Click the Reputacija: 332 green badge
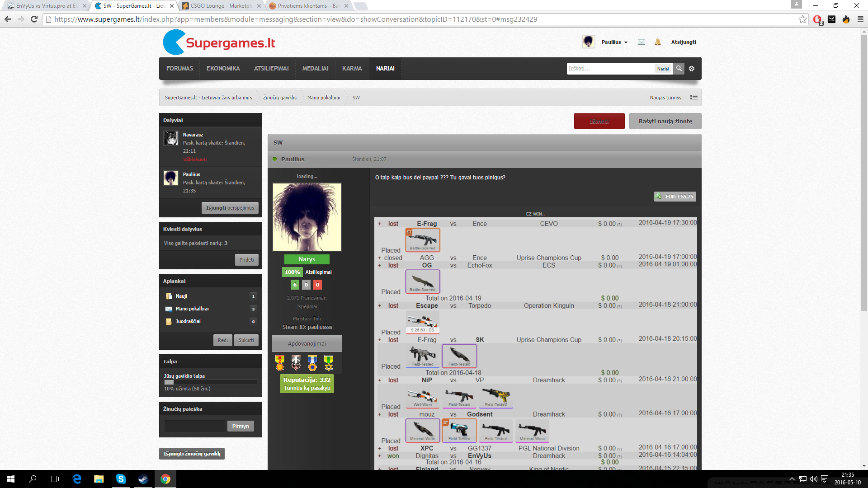 [307, 384]
